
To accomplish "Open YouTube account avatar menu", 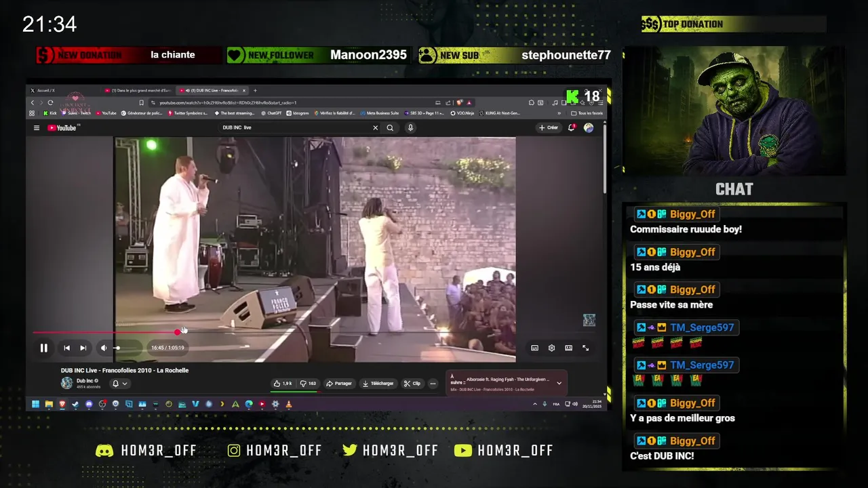I will [x=589, y=127].
